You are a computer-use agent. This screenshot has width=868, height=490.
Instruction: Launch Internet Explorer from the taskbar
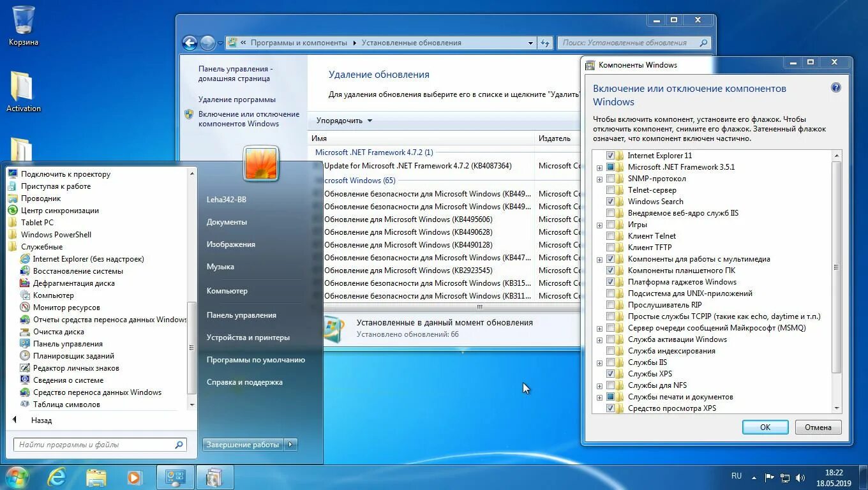click(x=57, y=477)
